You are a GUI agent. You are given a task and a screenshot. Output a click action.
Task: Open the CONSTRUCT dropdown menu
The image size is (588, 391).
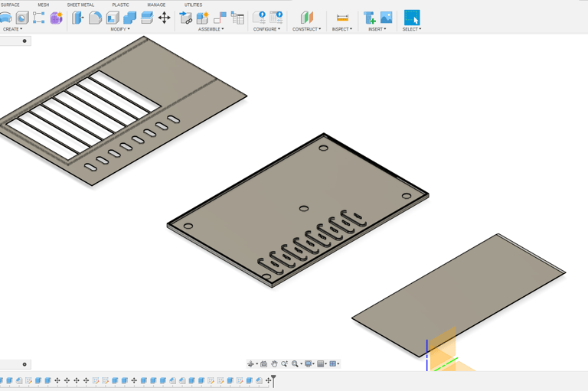point(306,29)
